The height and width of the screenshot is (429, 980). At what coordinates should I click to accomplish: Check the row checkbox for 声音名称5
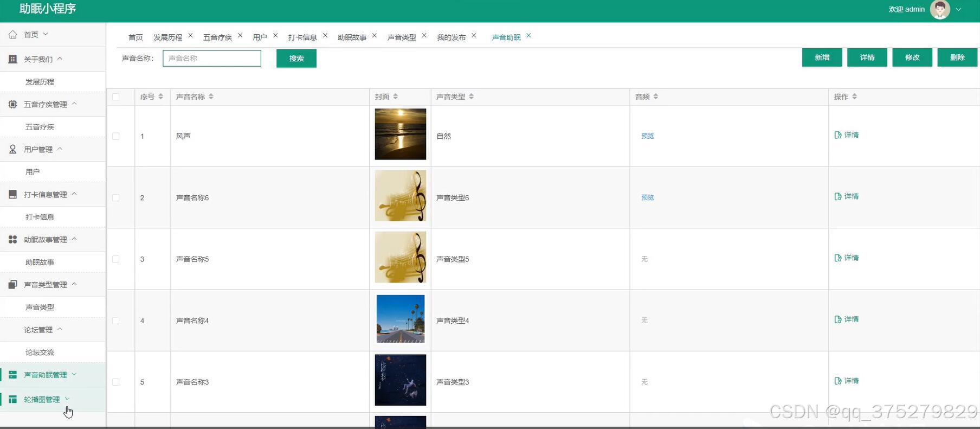tap(115, 259)
